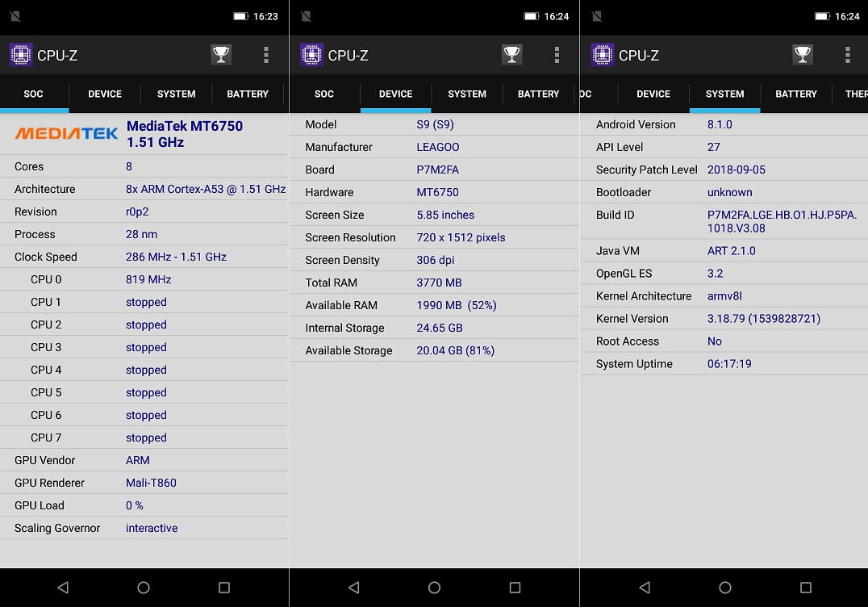Click the '3.18.79 (1539828721)' kernel version value
The image size is (868, 607).
click(763, 319)
